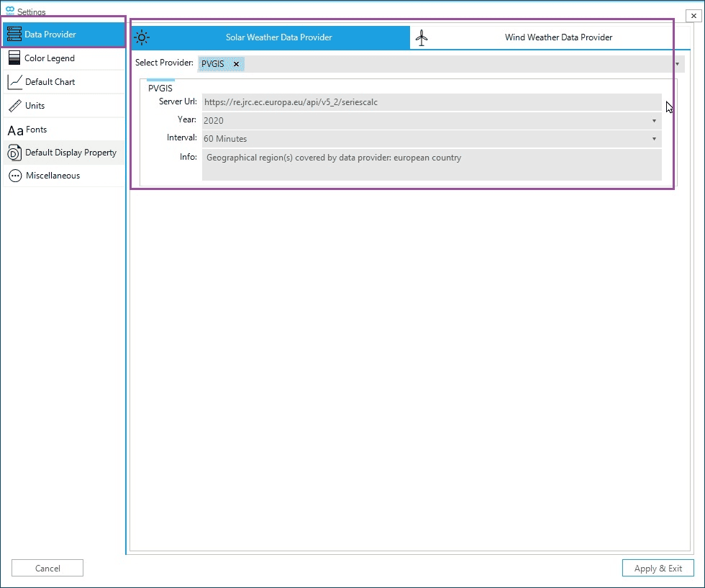Image resolution: width=705 pixels, height=588 pixels.
Task: Click the Units ruler icon
Action: [14, 106]
